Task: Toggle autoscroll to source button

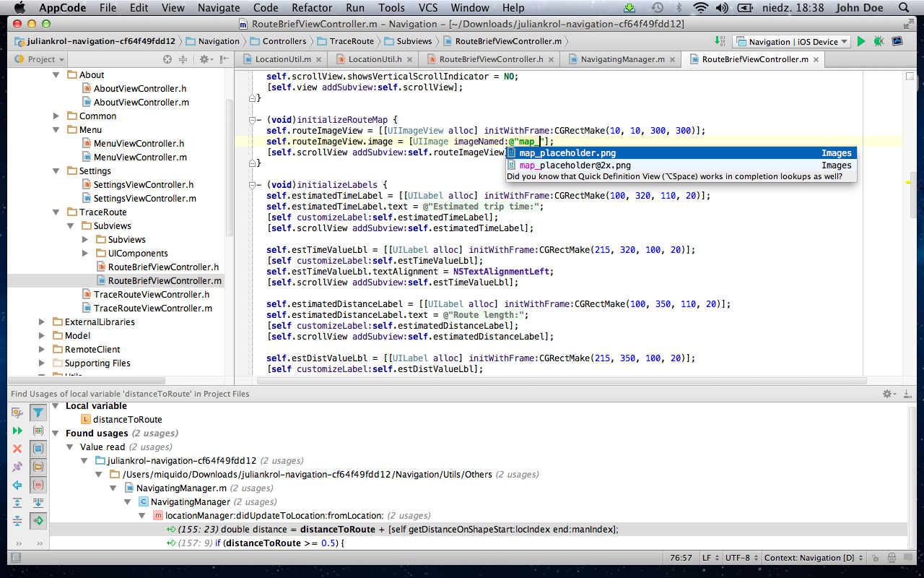Action: click(38, 521)
